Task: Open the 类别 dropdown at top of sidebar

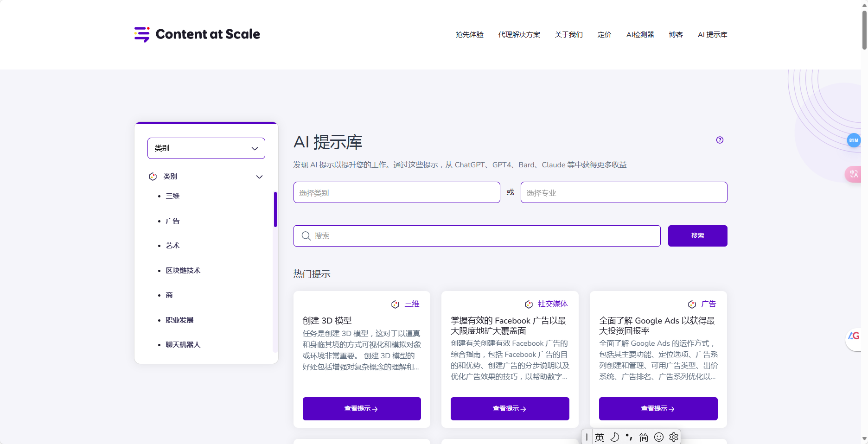Action: click(x=206, y=148)
